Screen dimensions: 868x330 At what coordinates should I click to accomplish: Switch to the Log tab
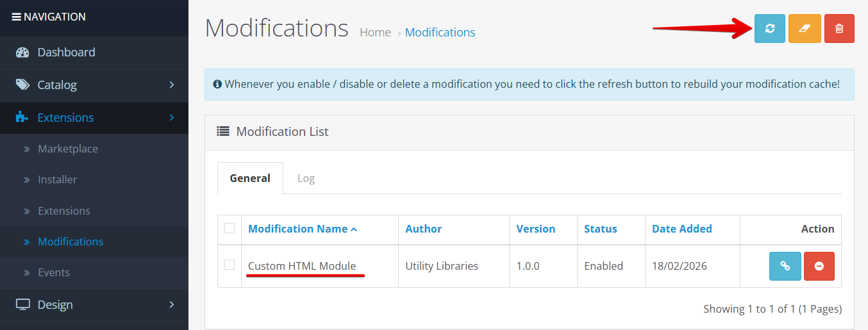point(306,178)
